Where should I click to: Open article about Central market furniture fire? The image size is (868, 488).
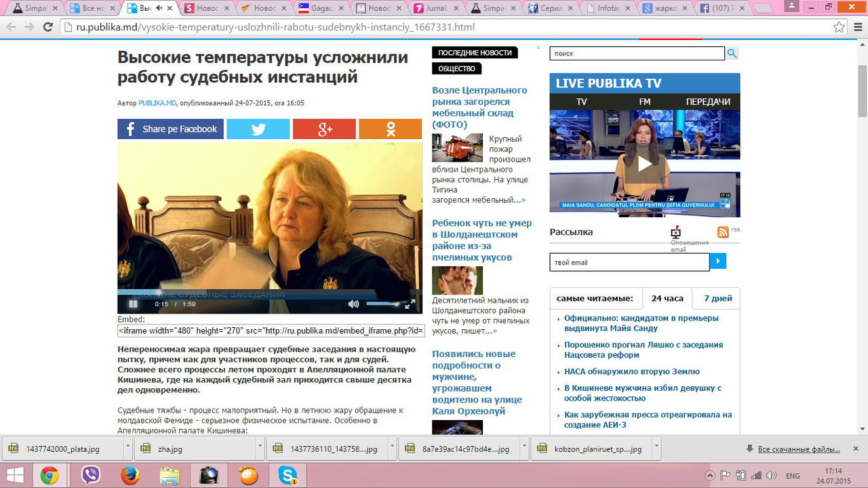tap(479, 107)
